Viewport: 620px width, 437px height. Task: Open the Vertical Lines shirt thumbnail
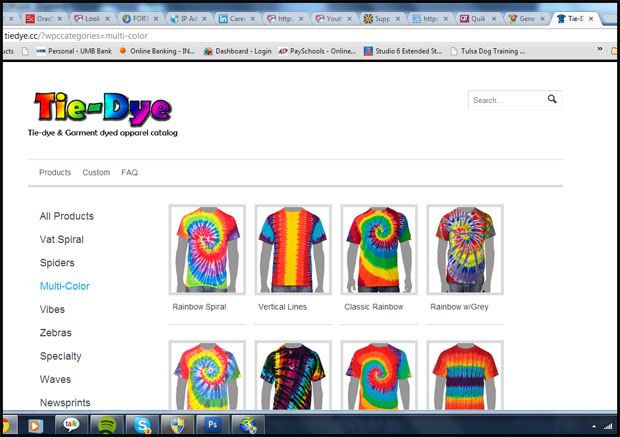[293, 250]
